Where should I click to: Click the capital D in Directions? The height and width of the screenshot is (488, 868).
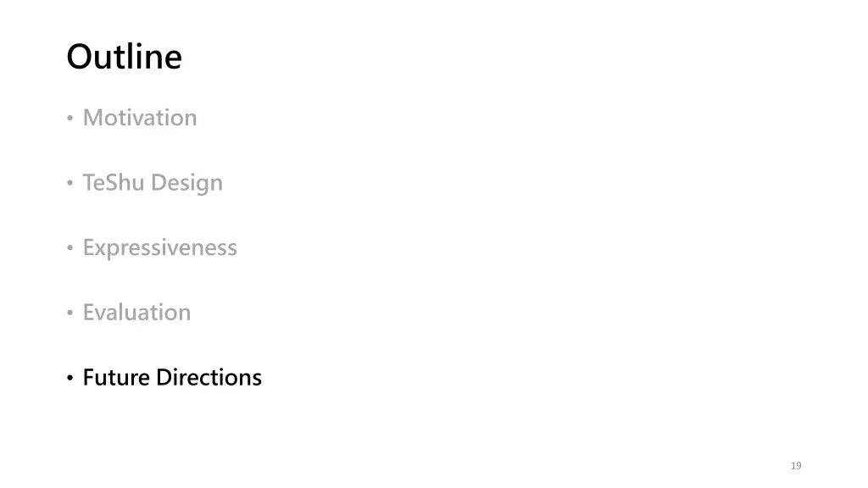point(164,377)
